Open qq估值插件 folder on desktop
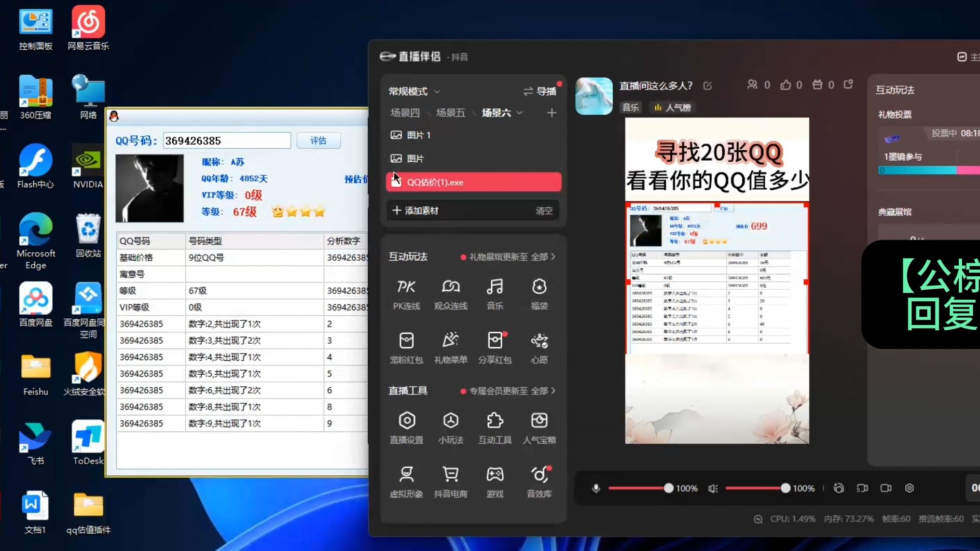 88,513
